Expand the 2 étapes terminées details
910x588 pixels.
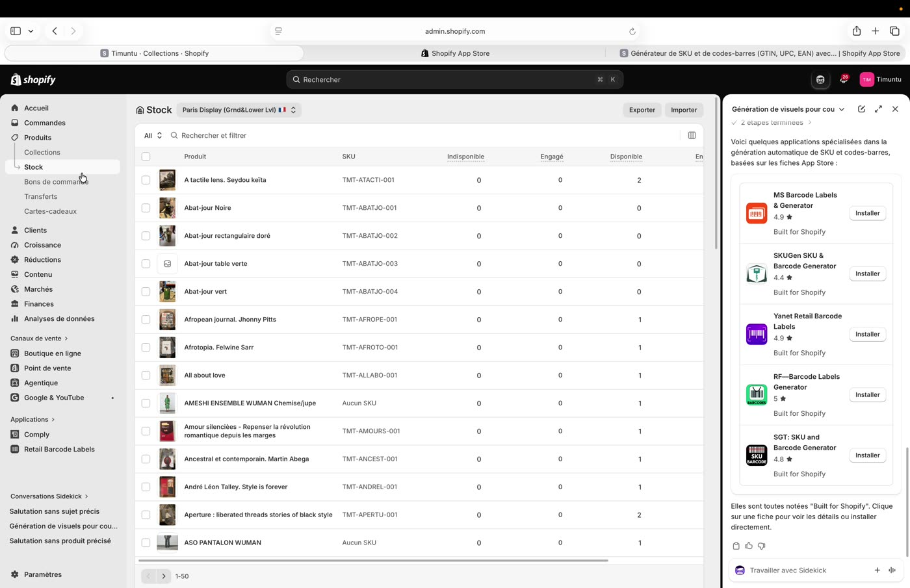772,122
